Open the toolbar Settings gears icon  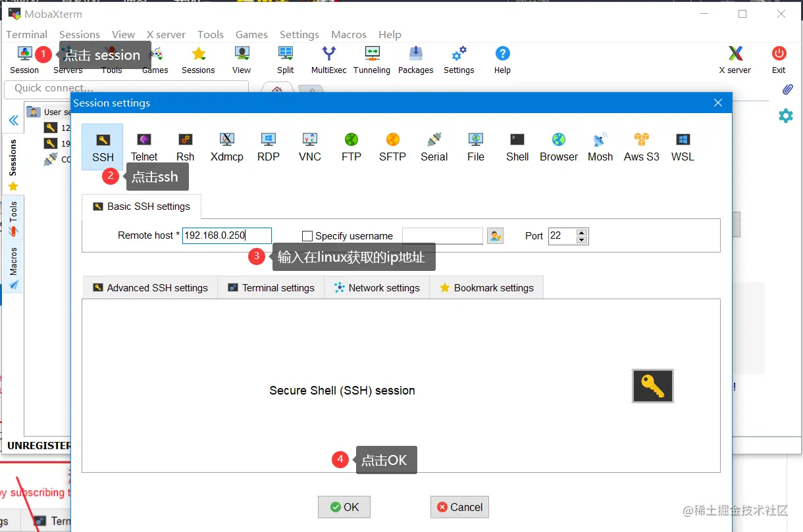coord(459,60)
